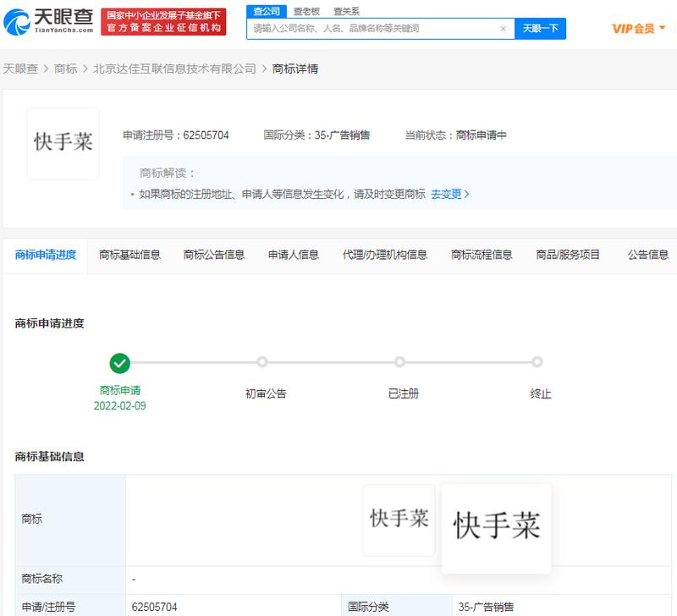Click the 商标基础信息 section heading
The height and width of the screenshot is (616, 677).
49,457
